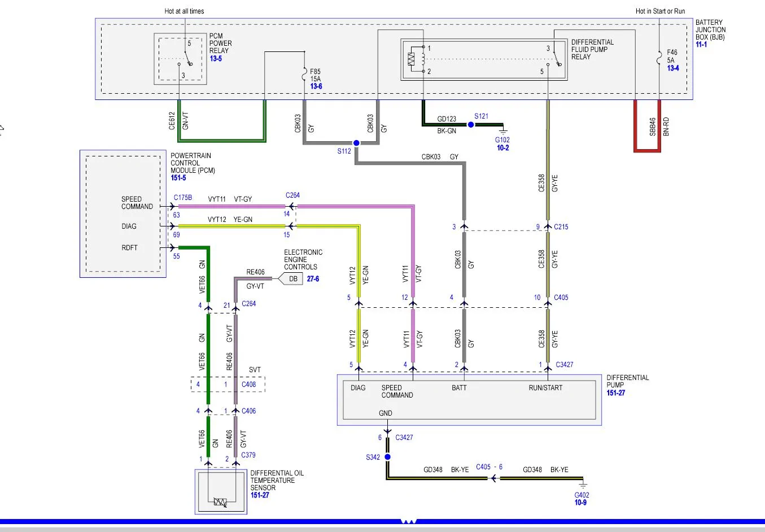The width and height of the screenshot is (765, 532).
Task: Click the F85 fuse symbol
Action: (304, 73)
